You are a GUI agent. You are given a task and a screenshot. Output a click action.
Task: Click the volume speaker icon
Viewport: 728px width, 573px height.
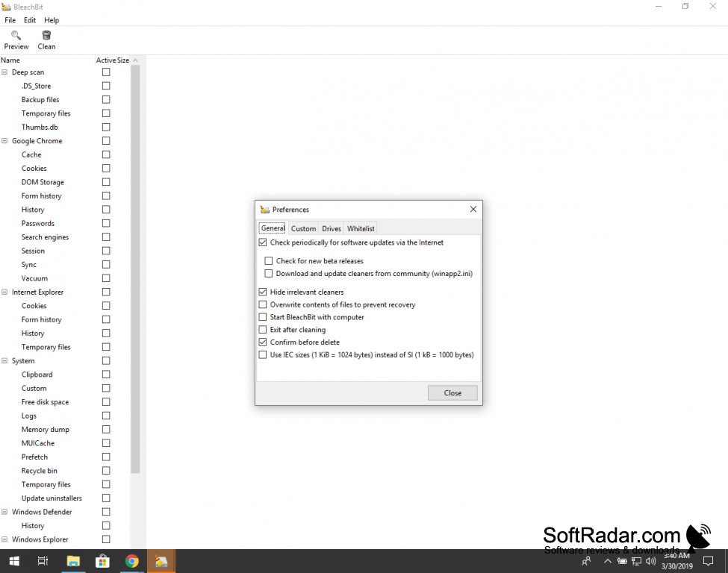tap(651, 561)
